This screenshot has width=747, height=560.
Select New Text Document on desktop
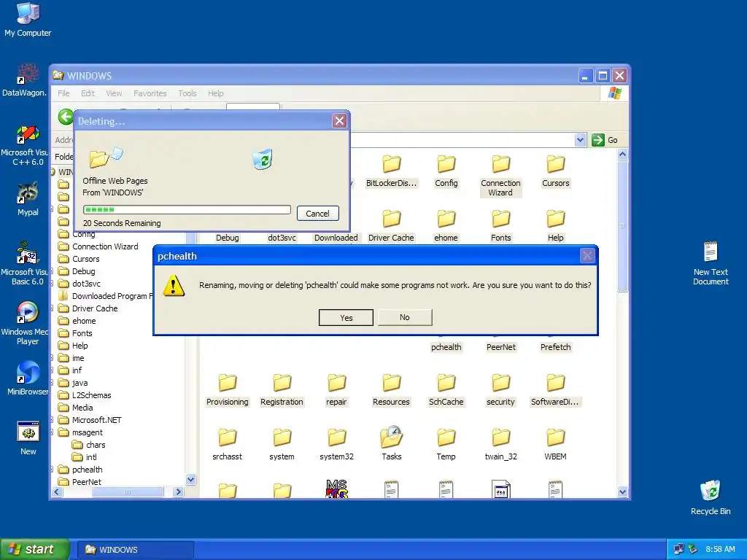point(711,262)
